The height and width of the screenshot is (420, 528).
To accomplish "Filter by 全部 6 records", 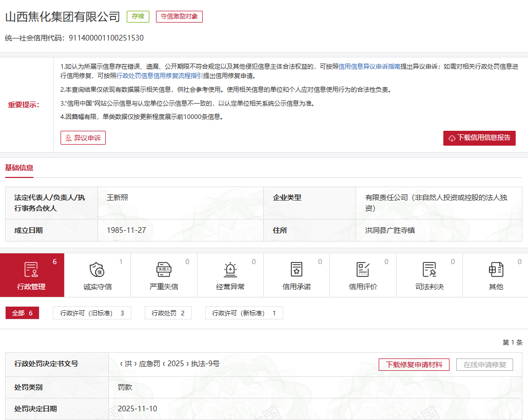I will (x=22, y=313).
